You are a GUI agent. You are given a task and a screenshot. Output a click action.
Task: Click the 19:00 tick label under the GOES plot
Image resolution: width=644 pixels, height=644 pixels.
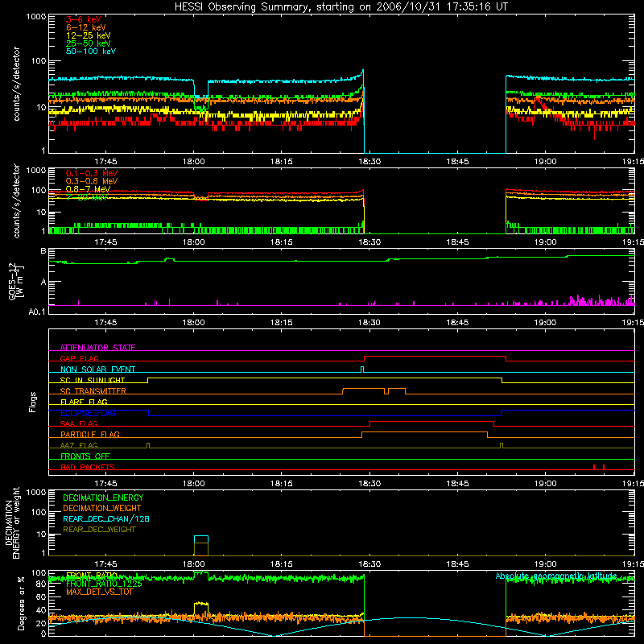(545, 323)
